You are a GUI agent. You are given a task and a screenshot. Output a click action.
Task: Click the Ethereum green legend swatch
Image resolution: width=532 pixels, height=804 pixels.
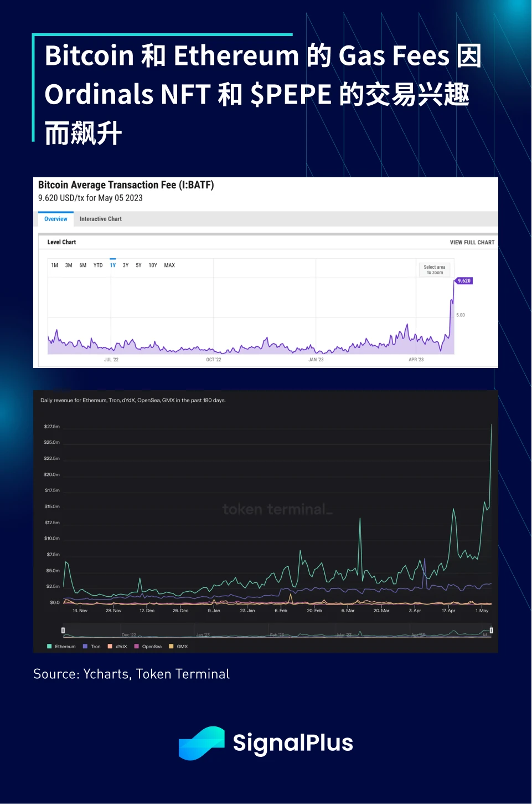click(x=50, y=647)
